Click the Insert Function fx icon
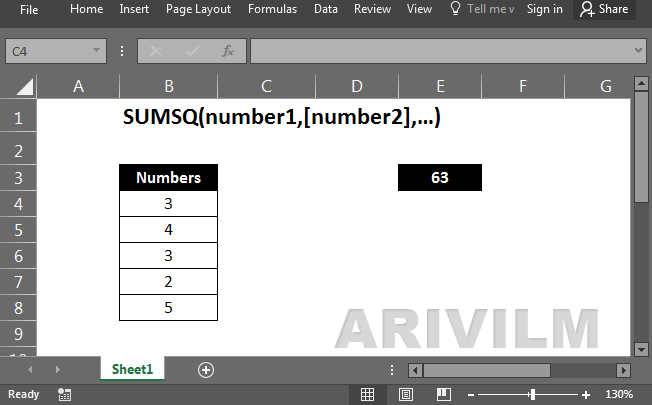This screenshot has height=405, width=652. point(228,50)
